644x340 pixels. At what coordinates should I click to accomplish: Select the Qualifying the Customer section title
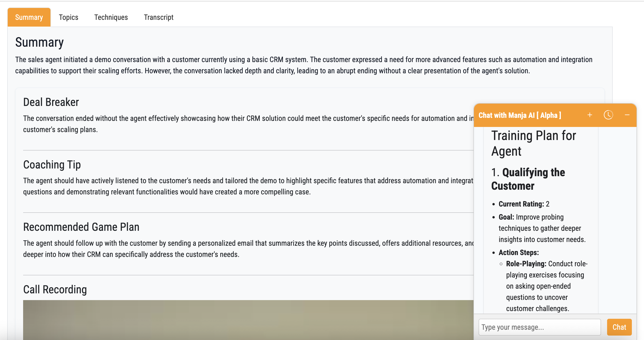528,179
